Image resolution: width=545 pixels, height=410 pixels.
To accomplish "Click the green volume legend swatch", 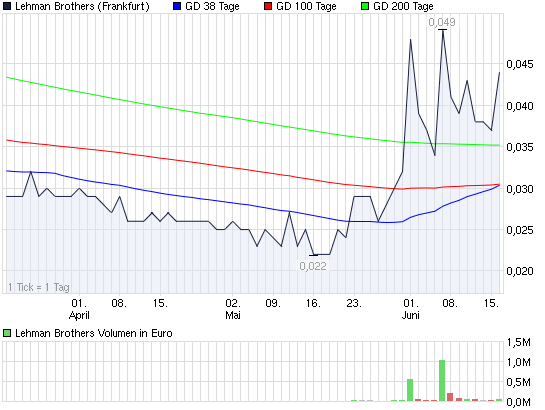I will [x=7, y=333].
